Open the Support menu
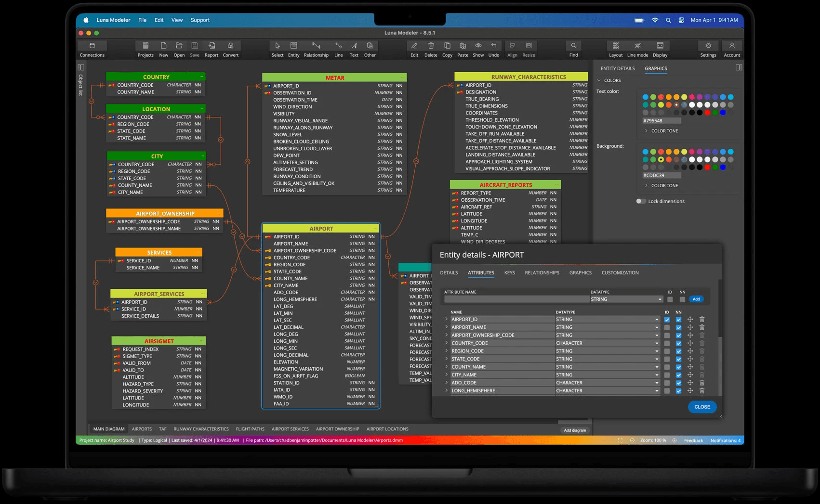Viewport: 820px width, 504px height. click(200, 20)
